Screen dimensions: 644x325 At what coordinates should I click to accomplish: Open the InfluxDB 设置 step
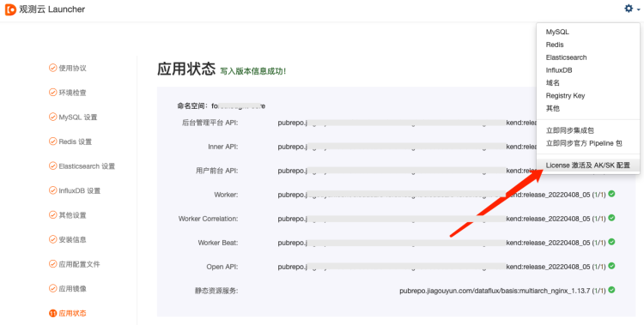tap(80, 191)
